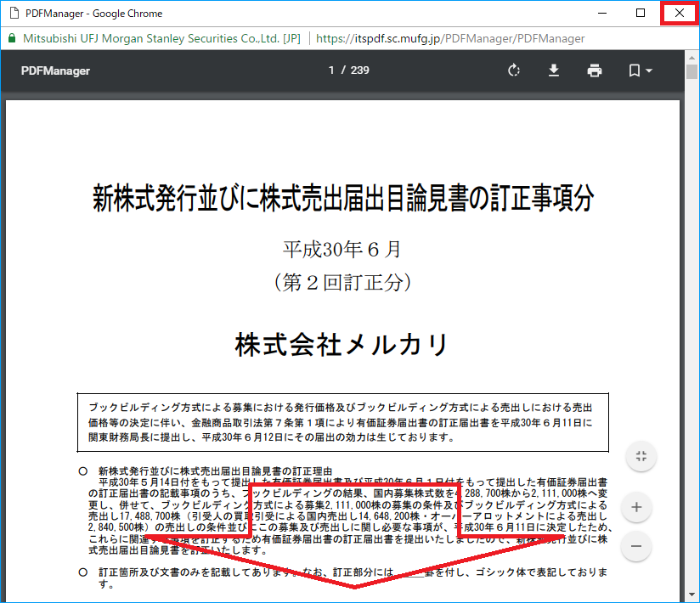Image resolution: width=700 pixels, height=603 pixels.
Task: Click the scrollbar down arrow
Action: tap(692, 595)
